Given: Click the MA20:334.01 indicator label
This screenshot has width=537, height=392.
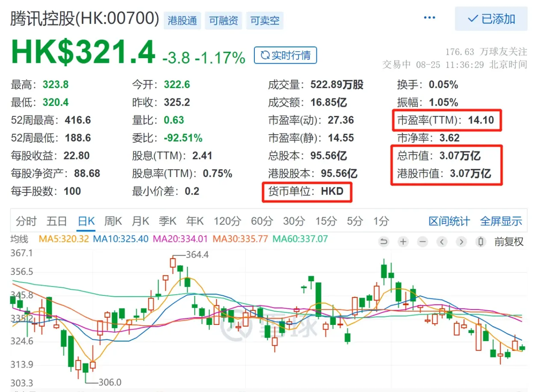Looking at the screenshot, I should [x=181, y=239].
